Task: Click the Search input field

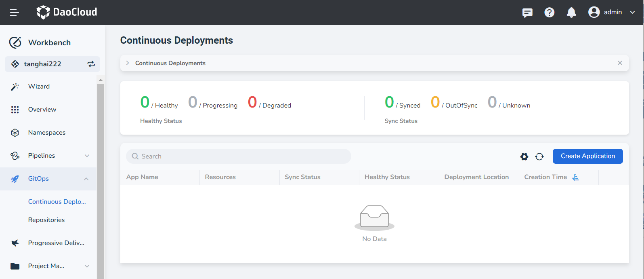Action: (242, 156)
